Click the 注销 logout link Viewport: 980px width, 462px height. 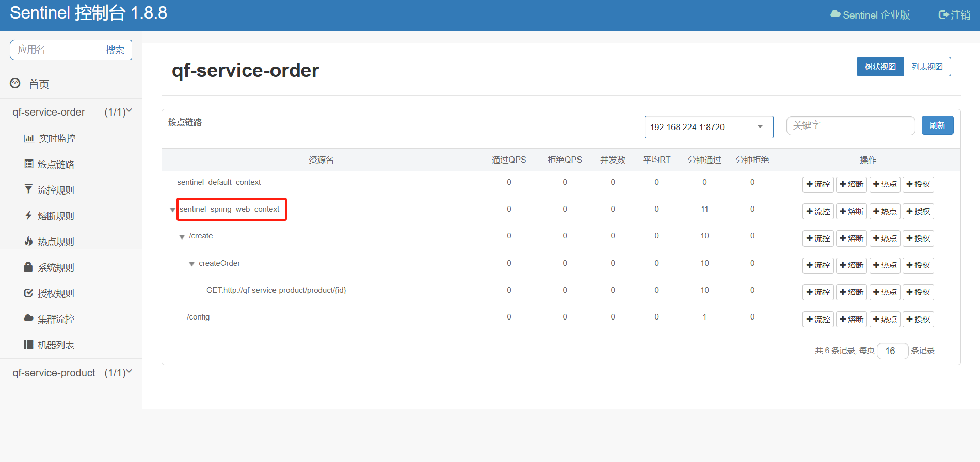click(955, 15)
